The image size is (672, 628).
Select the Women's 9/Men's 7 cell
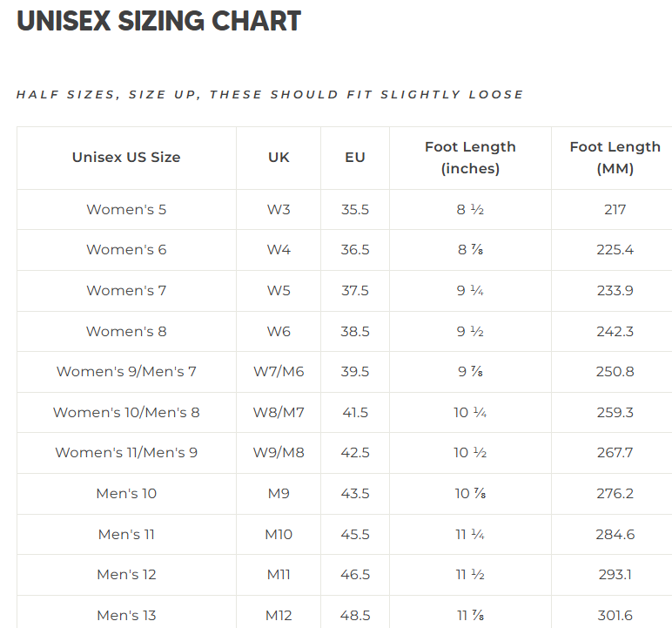(126, 372)
